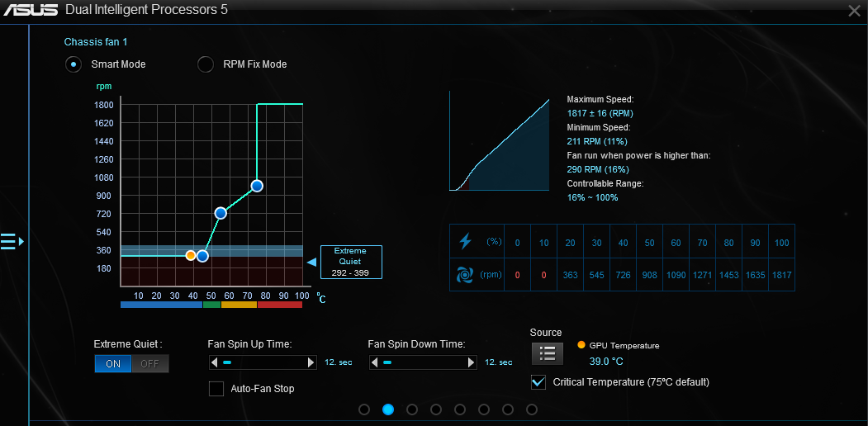Enable the Auto-Fan Stop checkbox
This screenshot has width=868, height=426.
point(216,388)
